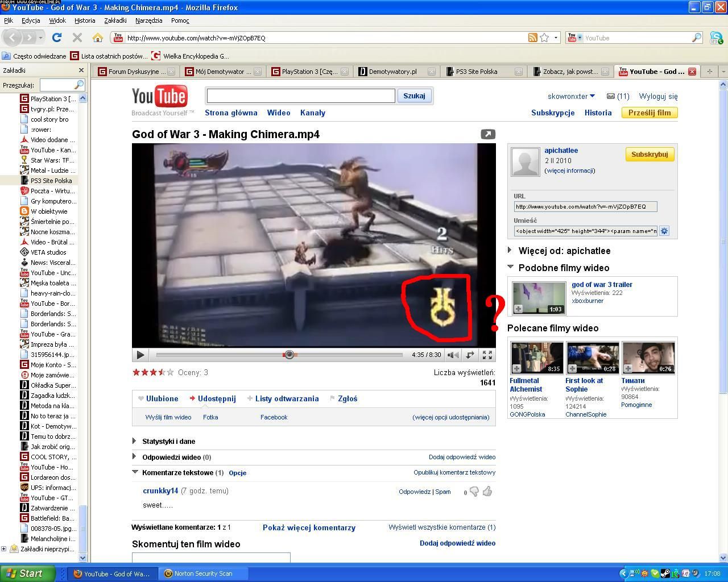Screen dimensions: 728x582
Task: Open video in pop-out window icon
Action: tap(488, 134)
